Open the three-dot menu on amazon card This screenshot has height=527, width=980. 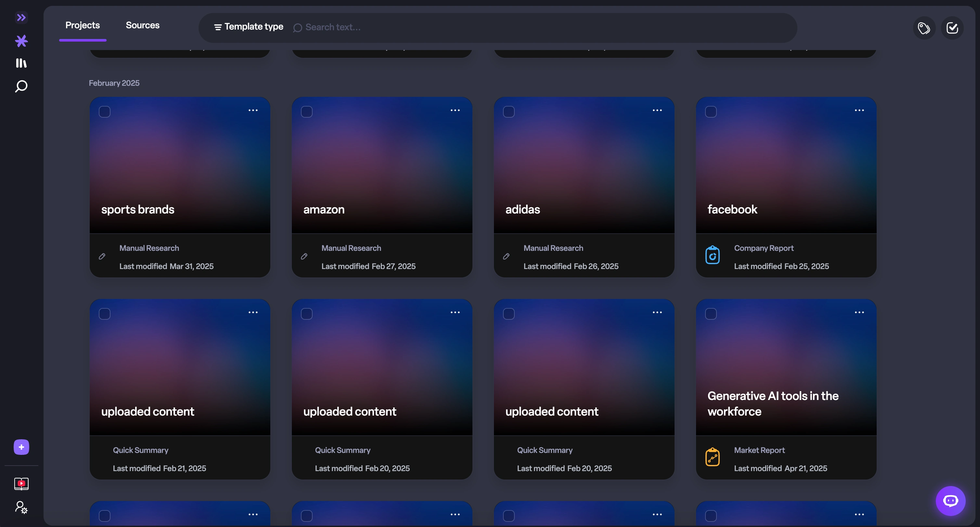(x=455, y=110)
